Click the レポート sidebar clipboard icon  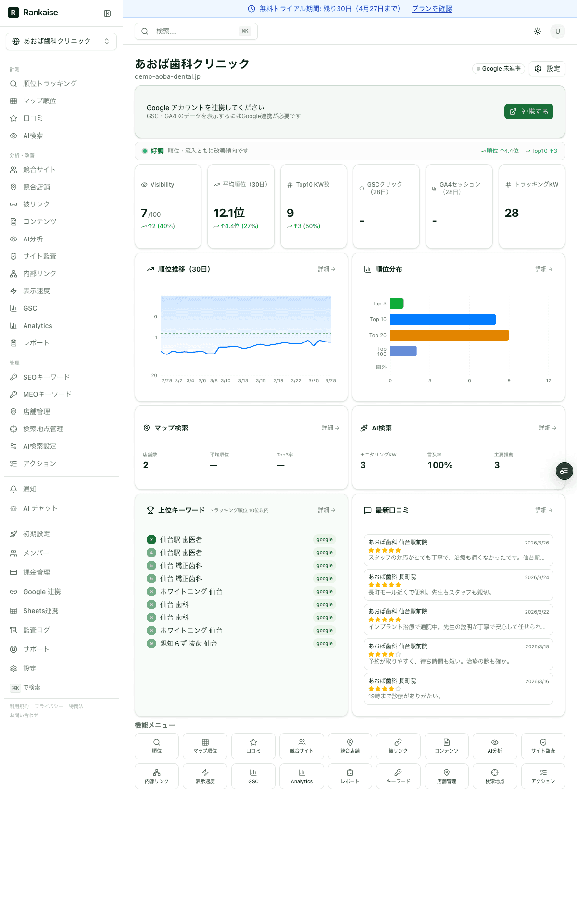click(x=13, y=343)
